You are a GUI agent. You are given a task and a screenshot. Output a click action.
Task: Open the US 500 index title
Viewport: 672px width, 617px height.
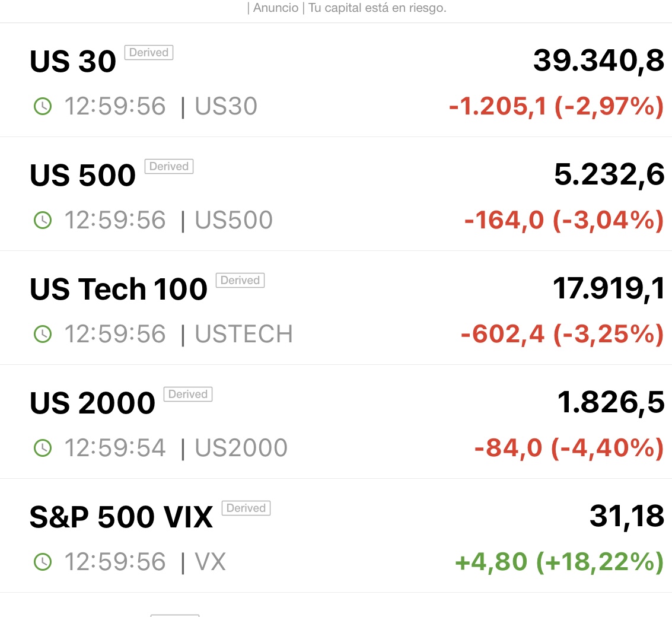coord(82,176)
